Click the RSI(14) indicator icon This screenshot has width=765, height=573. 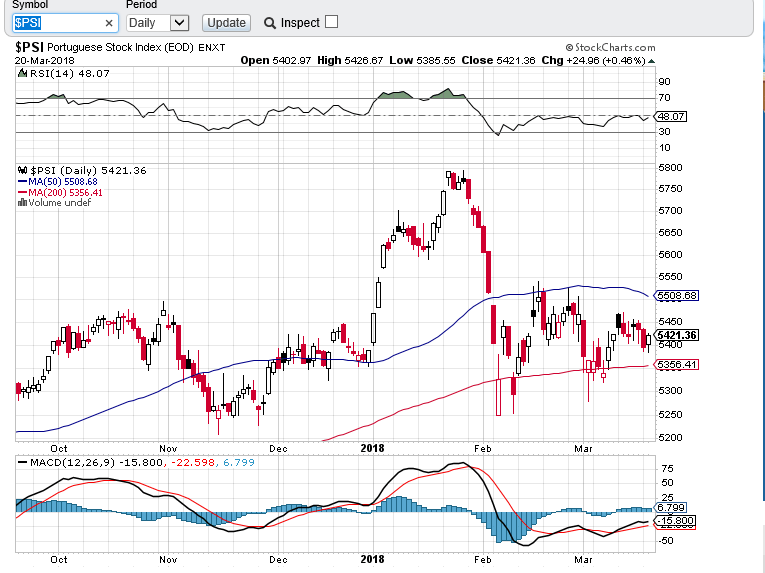click(x=22, y=74)
